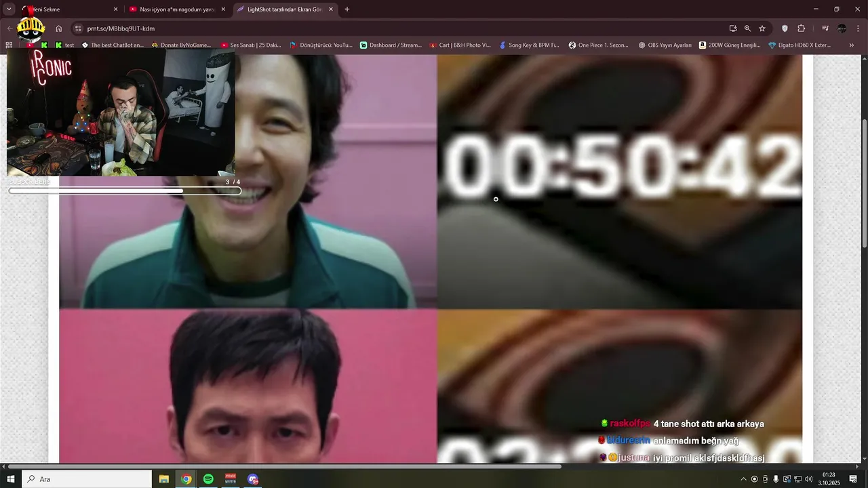Bookmark this page with the star icon
868x488 pixels.
(x=762, y=28)
